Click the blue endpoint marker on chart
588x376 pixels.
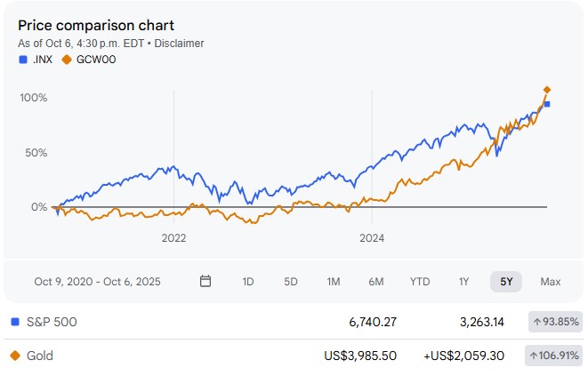[547, 104]
